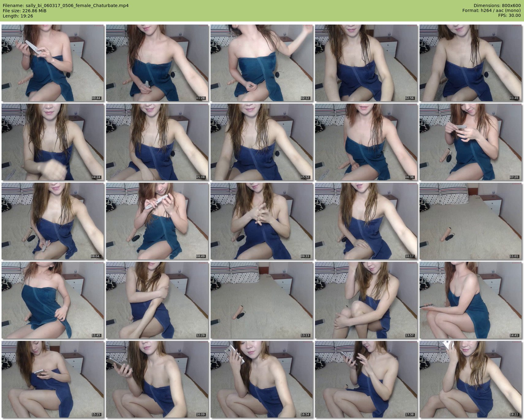This screenshot has height=420, width=524.
Task: Select the frame marked 01:28
Action: click(x=157, y=63)
